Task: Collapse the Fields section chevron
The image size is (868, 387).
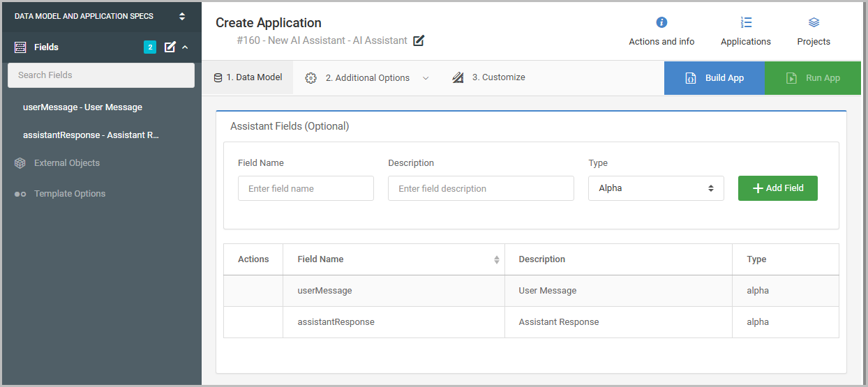Action: coord(185,47)
